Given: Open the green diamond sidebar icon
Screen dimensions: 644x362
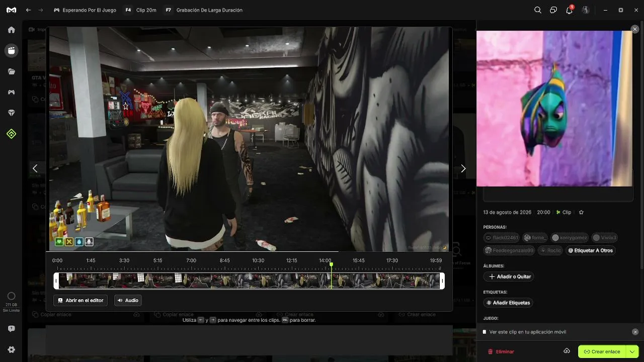Looking at the screenshot, I should click(11, 134).
